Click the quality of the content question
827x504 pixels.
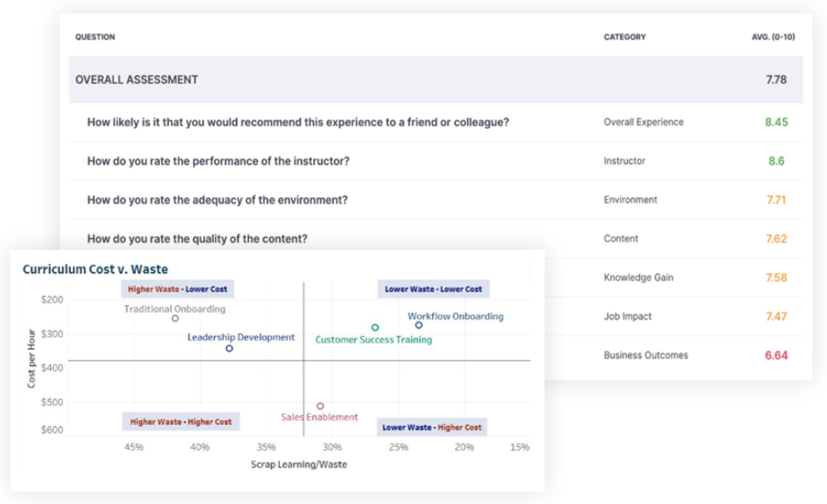(x=197, y=238)
